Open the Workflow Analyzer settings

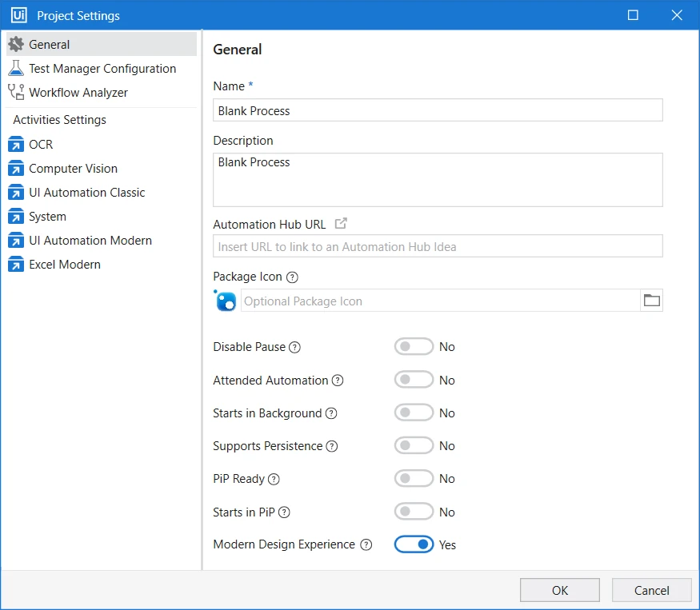pyautogui.click(x=102, y=93)
